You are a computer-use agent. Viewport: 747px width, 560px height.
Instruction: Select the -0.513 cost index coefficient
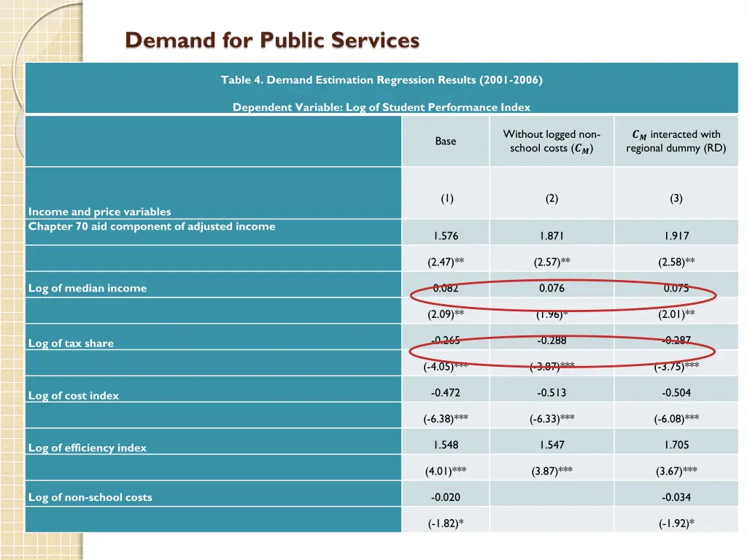[x=551, y=393]
